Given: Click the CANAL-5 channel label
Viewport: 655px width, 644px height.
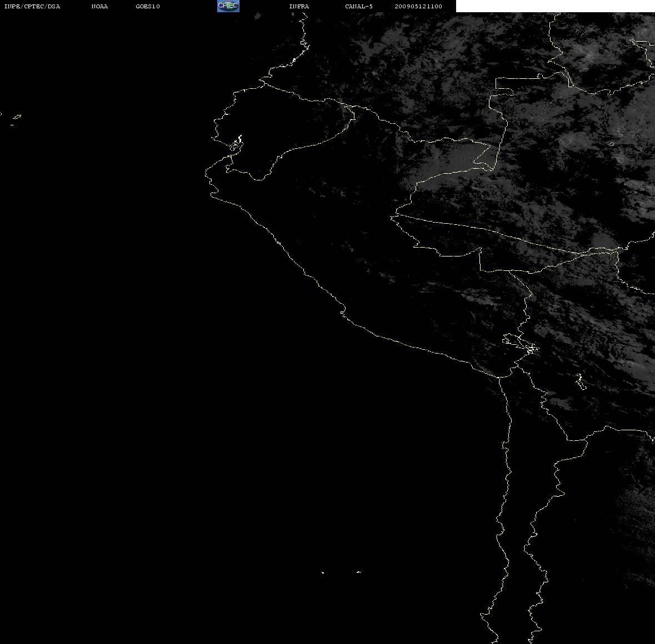Looking at the screenshot, I should (x=359, y=6).
